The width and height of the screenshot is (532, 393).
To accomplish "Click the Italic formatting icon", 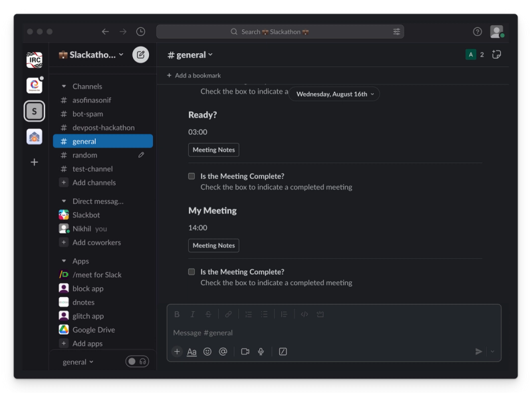I will click(192, 315).
